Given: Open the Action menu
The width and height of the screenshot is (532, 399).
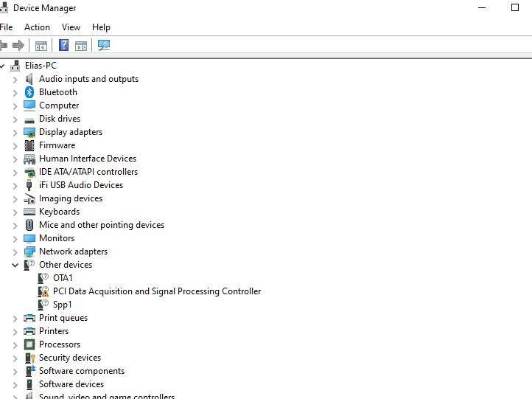Looking at the screenshot, I should 37,27.
